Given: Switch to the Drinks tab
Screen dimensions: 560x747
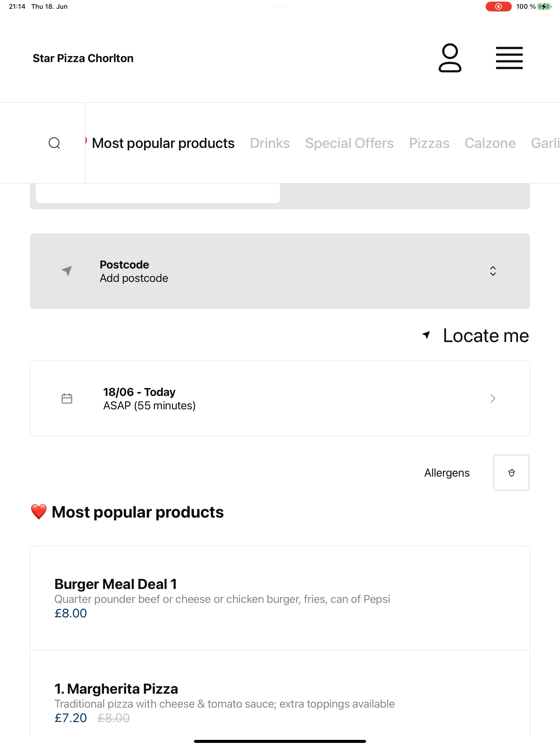Looking at the screenshot, I should pyautogui.click(x=270, y=143).
